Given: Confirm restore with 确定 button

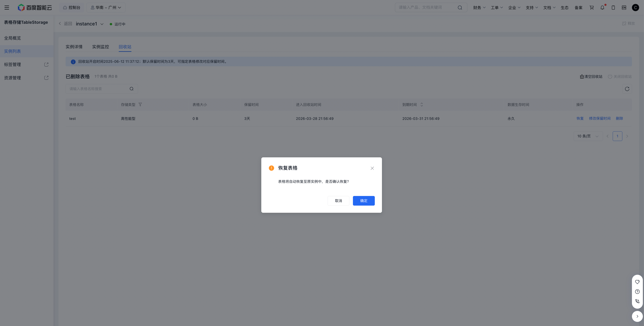Looking at the screenshot, I should pos(363,201).
